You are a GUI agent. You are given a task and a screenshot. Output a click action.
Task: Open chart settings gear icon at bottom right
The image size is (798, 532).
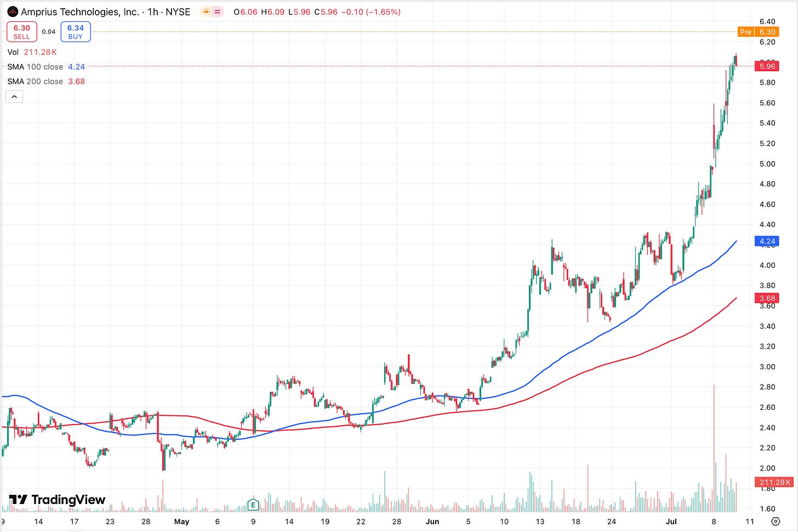point(776,521)
